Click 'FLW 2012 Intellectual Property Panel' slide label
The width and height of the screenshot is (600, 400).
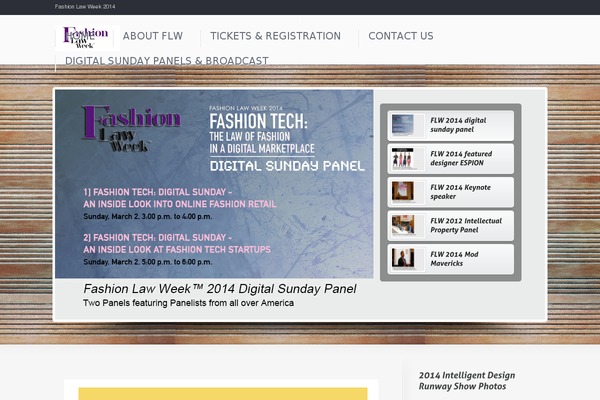[466, 225]
